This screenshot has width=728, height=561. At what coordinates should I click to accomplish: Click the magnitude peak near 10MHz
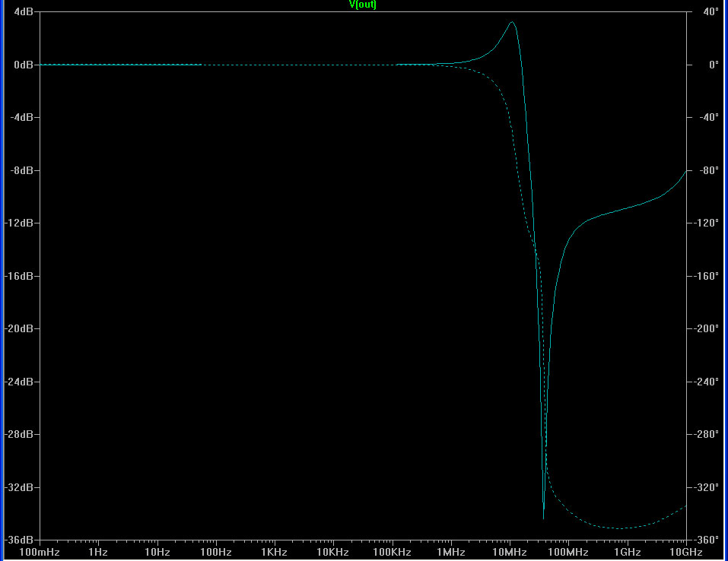(x=512, y=22)
